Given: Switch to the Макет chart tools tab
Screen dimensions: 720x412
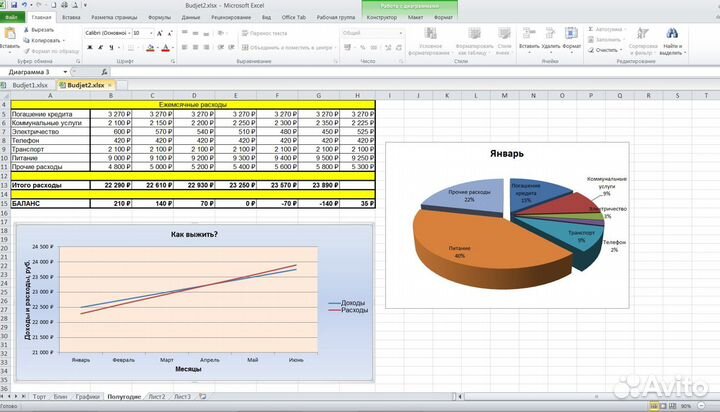Looking at the screenshot, I should click(x=416, y=17).
